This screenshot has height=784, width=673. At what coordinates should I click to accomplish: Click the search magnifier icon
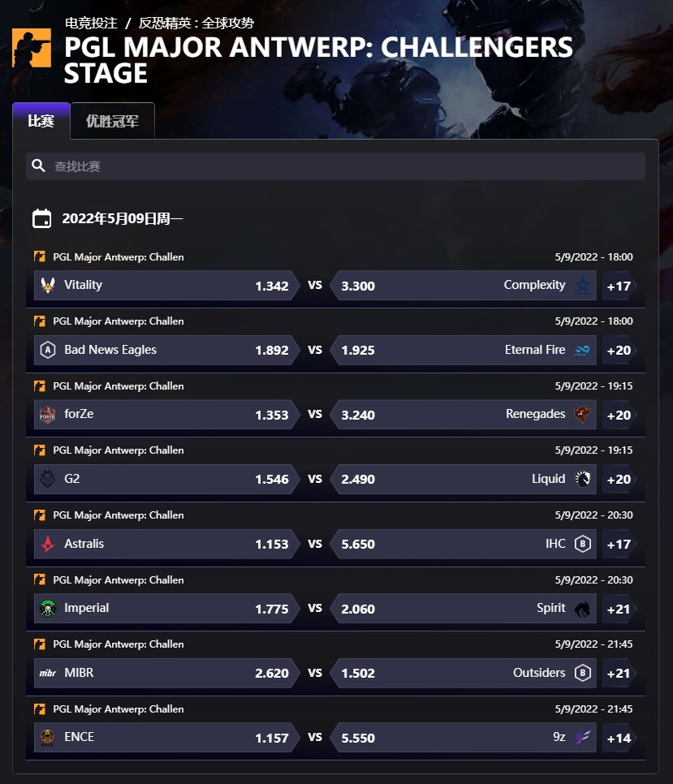point(38,166)
